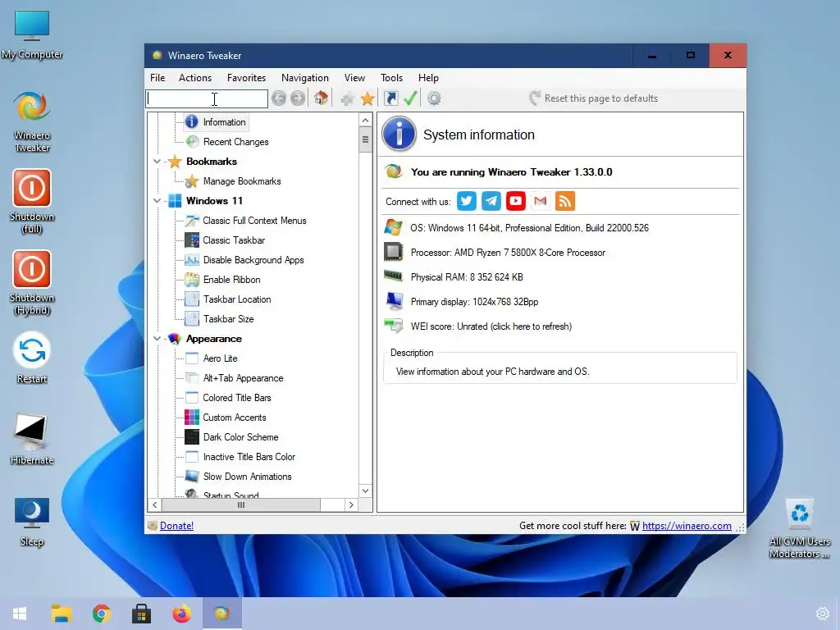Collapse the Windows 11 tree section
The image size is (840, 630).
tap(157, 201)
